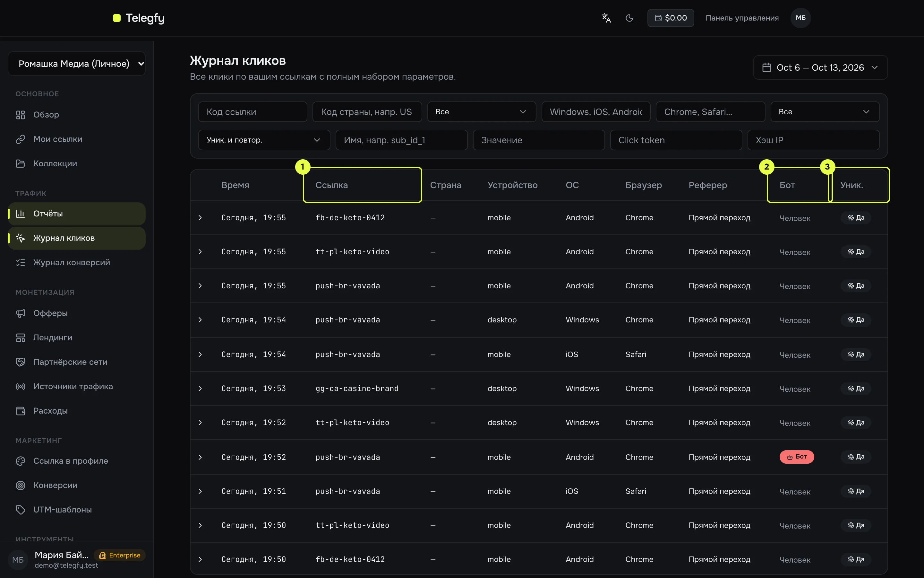The image size is (924, 578).
Task: Click the Офферы megaphone icon
Action: 21,313
